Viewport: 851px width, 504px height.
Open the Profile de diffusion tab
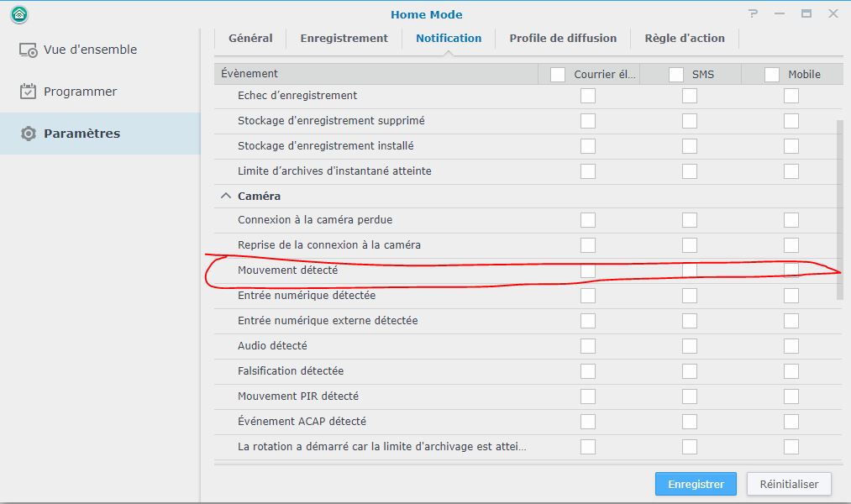[x=563, y=38]
